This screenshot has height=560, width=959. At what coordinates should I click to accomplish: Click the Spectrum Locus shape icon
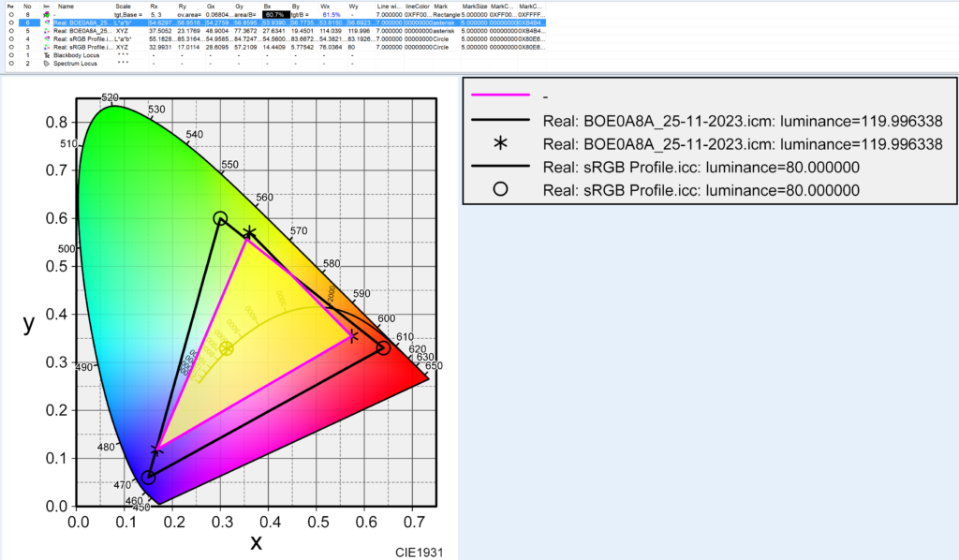tap(47, 63)
